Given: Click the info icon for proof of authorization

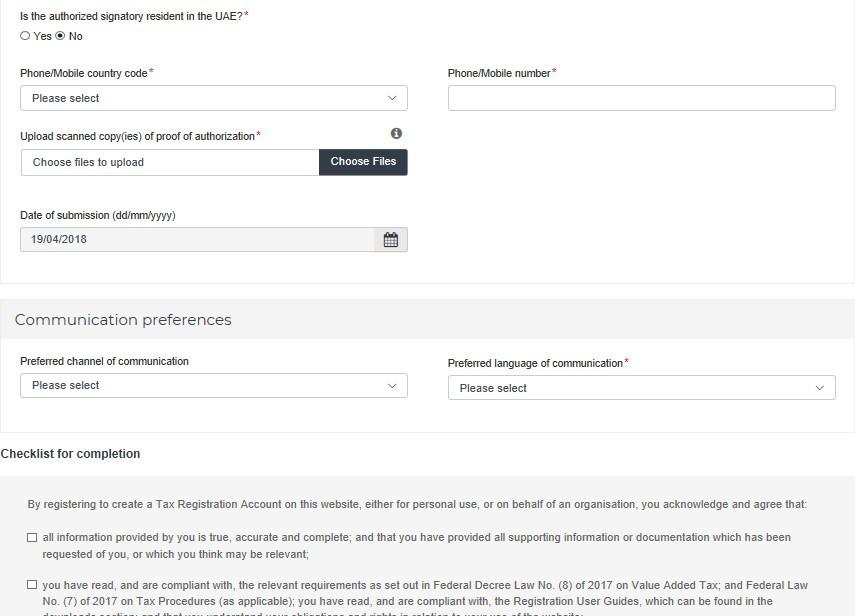Looking at the screenshot, I should tap(396, 134).
